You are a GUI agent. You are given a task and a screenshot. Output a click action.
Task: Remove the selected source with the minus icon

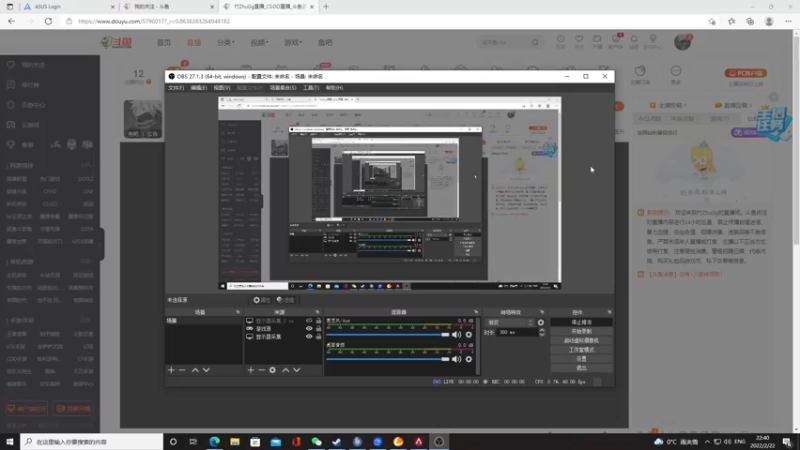click(261, 370)
